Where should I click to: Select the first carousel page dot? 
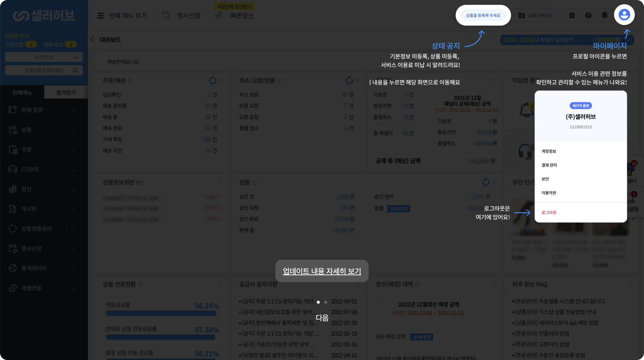coord(318,302)
